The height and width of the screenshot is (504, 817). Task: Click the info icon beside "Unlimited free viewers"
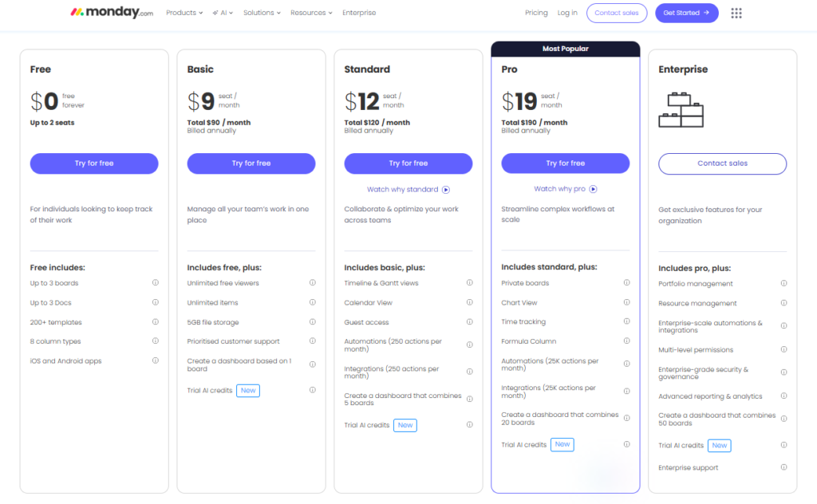point(313,283)
